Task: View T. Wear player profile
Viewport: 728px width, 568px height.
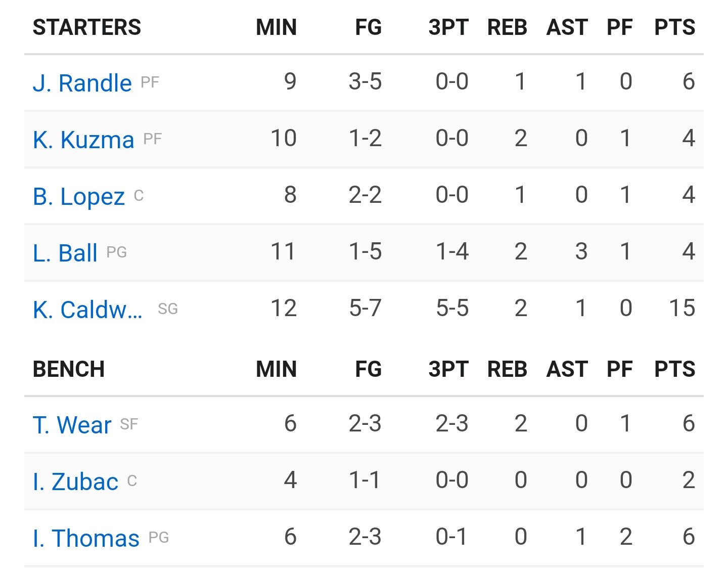Action: (72, 425)
